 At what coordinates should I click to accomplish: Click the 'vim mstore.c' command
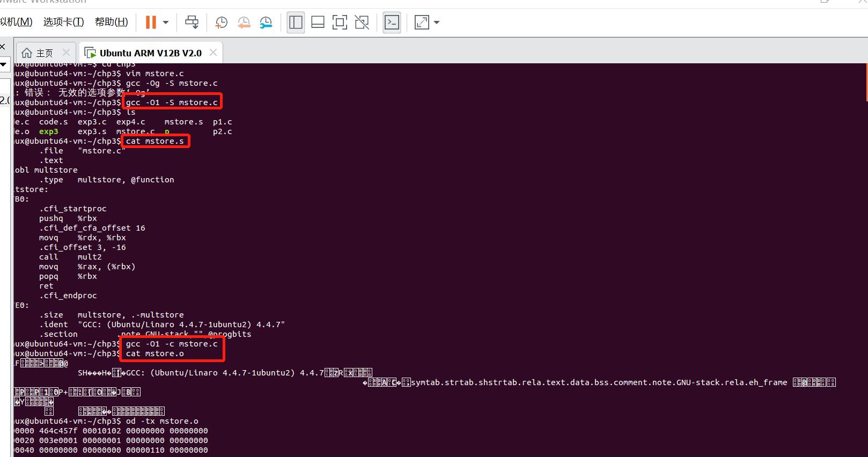pos(155,73)
